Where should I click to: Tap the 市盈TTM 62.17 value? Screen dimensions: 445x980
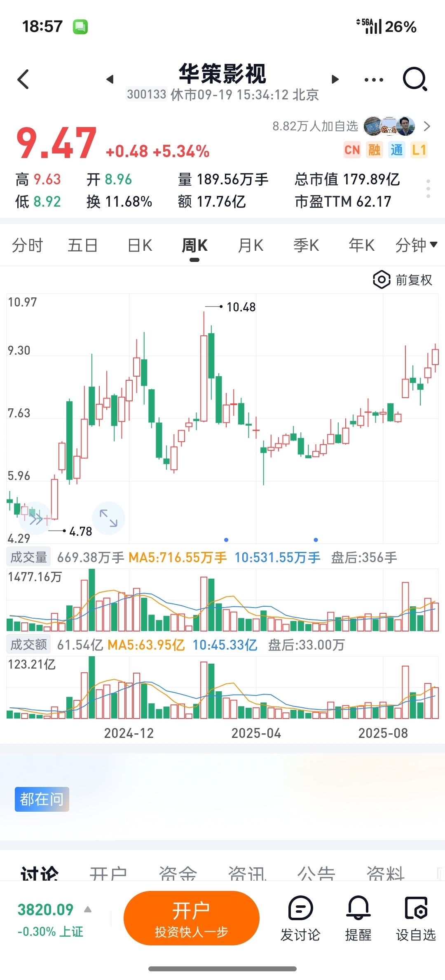coord(343,202)
